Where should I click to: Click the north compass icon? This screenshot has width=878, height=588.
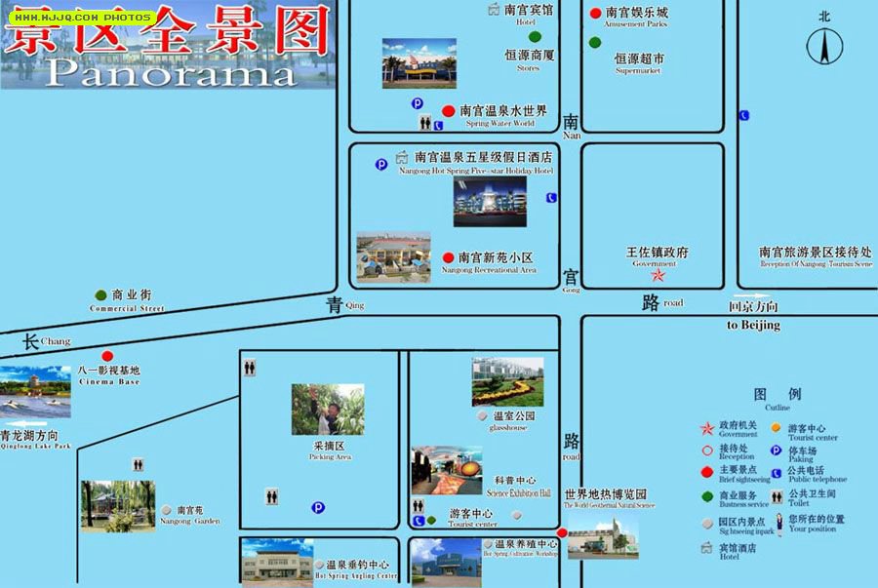(x=825, y=46)
